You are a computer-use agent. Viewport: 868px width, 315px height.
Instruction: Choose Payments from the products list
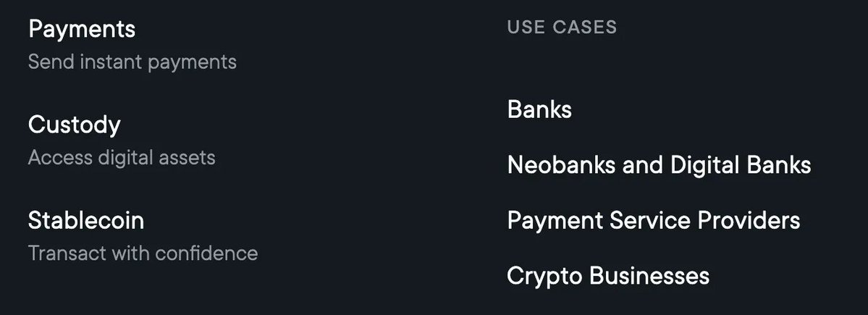coord(82,30)
